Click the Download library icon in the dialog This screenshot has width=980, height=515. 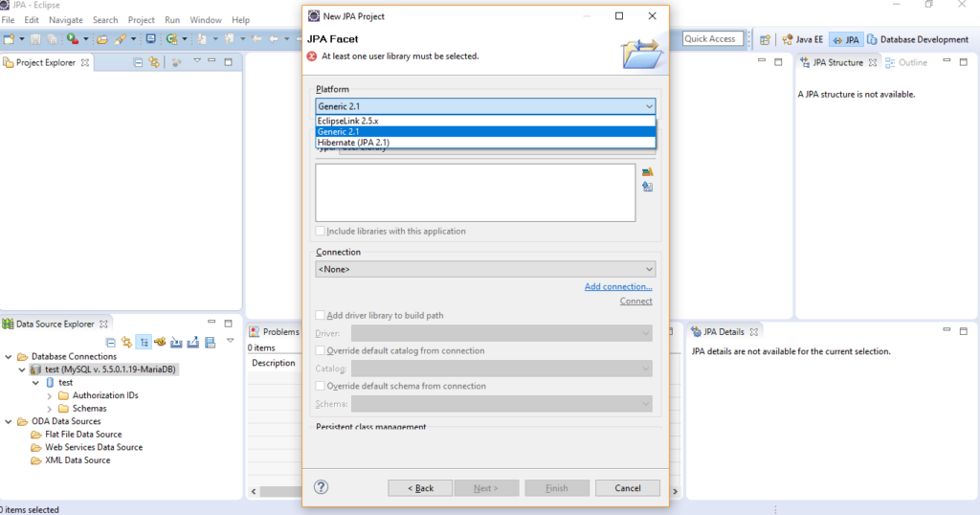647,187
